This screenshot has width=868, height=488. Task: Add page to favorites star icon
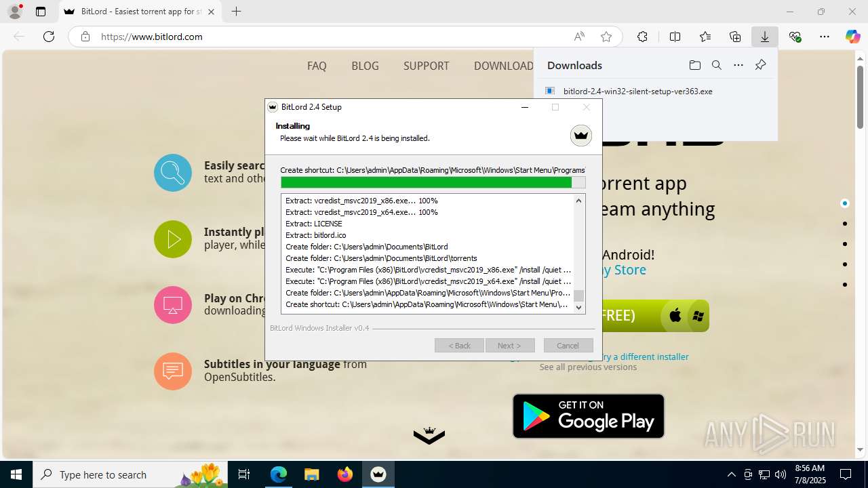coord(606,37)
